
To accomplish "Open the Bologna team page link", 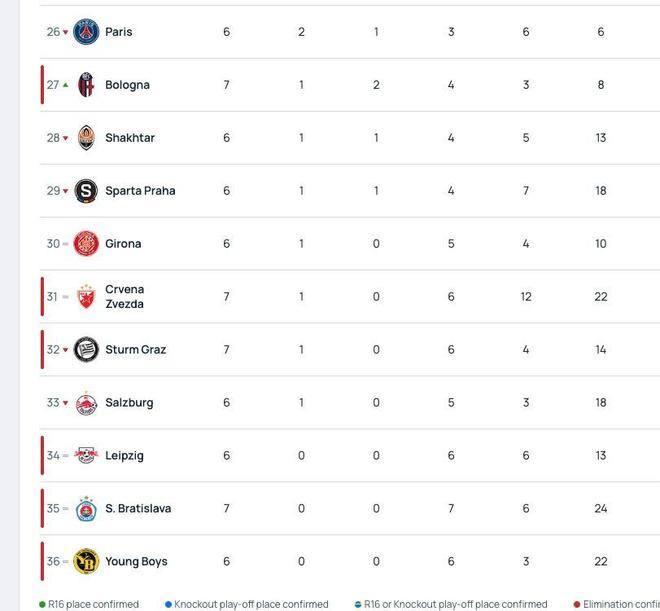I will [x=128, y=85].
